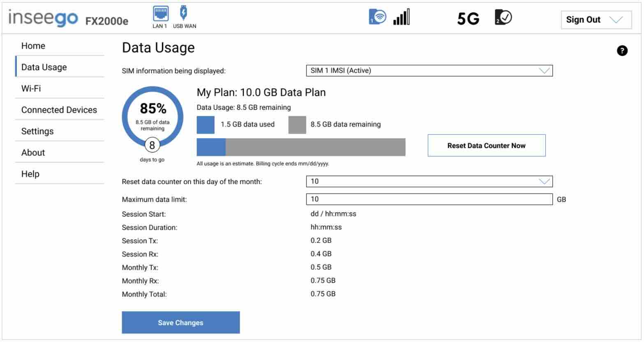644x342 pixels.
Task: Expand the Sign Out dropdown
Action: pyautogui.click(x=595, y=19)
